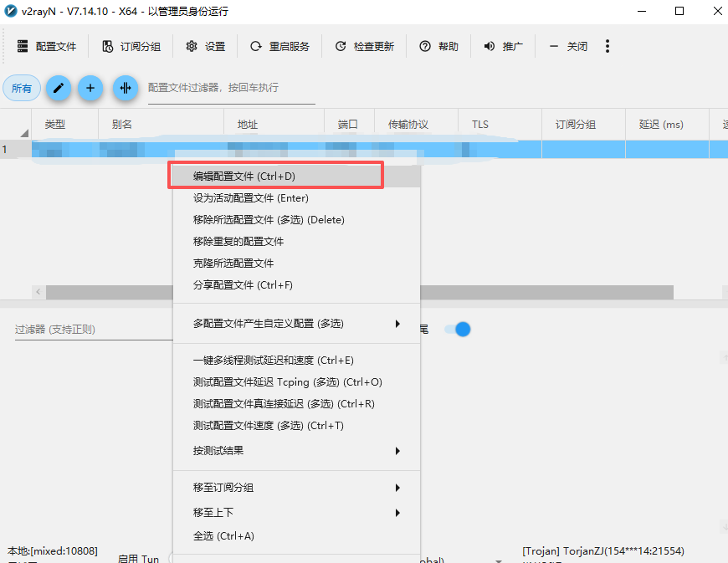This screenshot has height=563, width=728.
Task: Open 设置 settings gear menu
Action: point(206,46)
